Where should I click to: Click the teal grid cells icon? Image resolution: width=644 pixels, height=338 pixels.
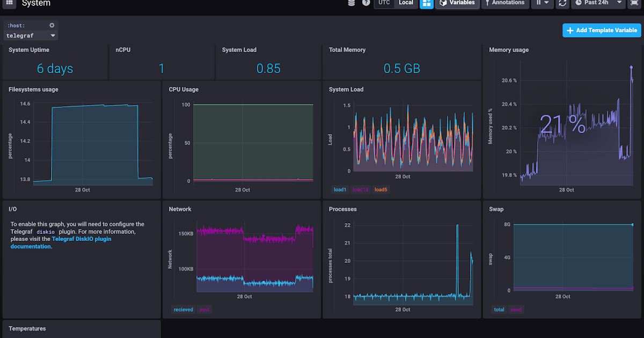tap(427, 4)
